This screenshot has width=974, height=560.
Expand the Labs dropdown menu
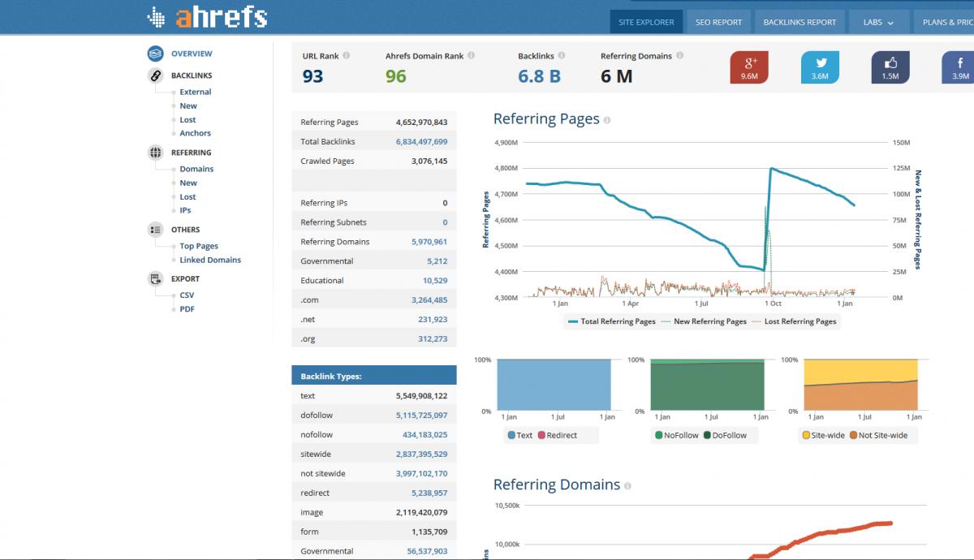coord(878,22)
